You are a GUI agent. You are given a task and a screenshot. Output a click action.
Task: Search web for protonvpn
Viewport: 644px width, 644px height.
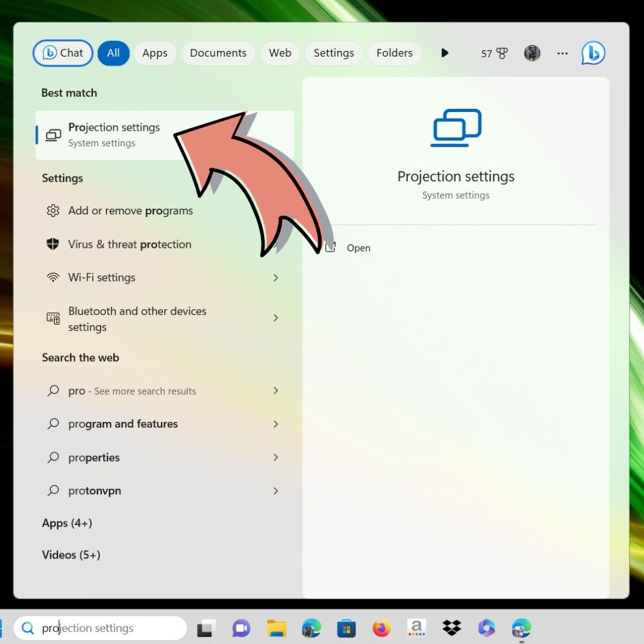click(x=165, y=491)
